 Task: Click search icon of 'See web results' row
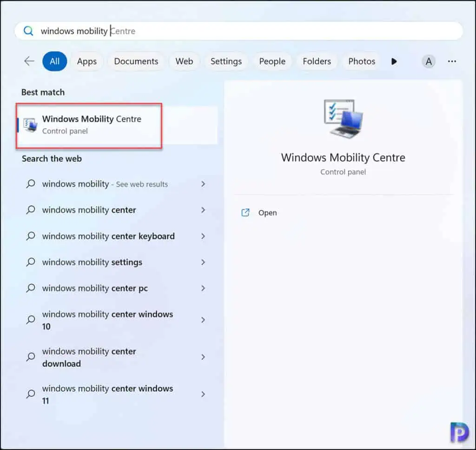tap(31, 184)
